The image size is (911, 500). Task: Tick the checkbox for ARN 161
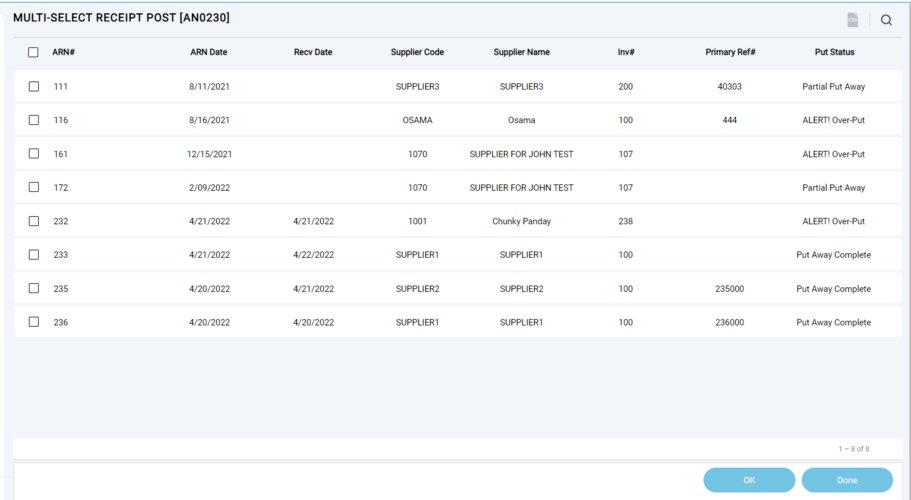point(34,154)
